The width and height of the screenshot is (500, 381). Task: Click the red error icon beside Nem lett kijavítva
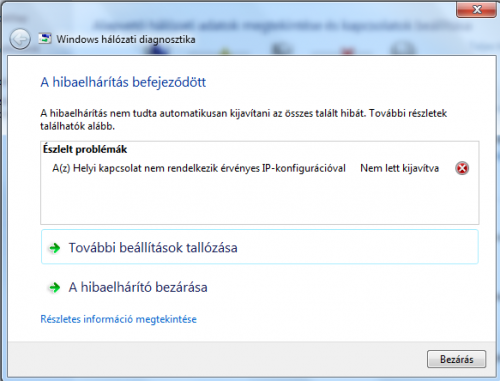462,168
